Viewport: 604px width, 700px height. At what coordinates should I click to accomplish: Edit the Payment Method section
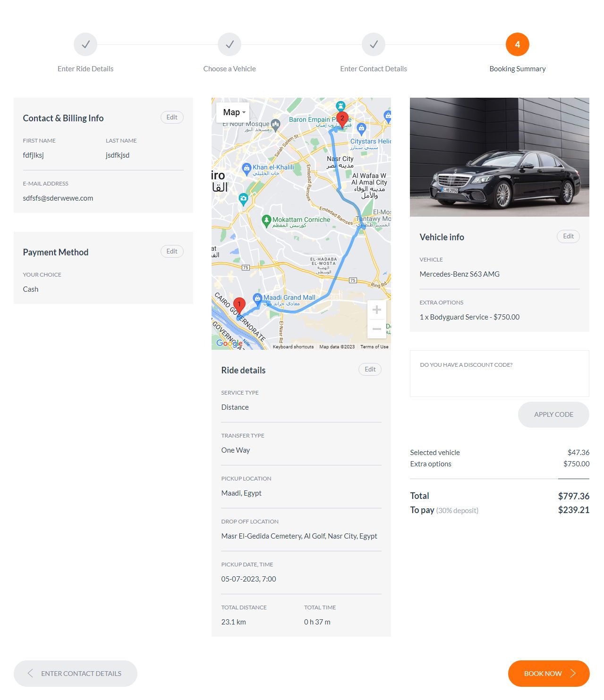pyautogui.click(x=172, y=252)
